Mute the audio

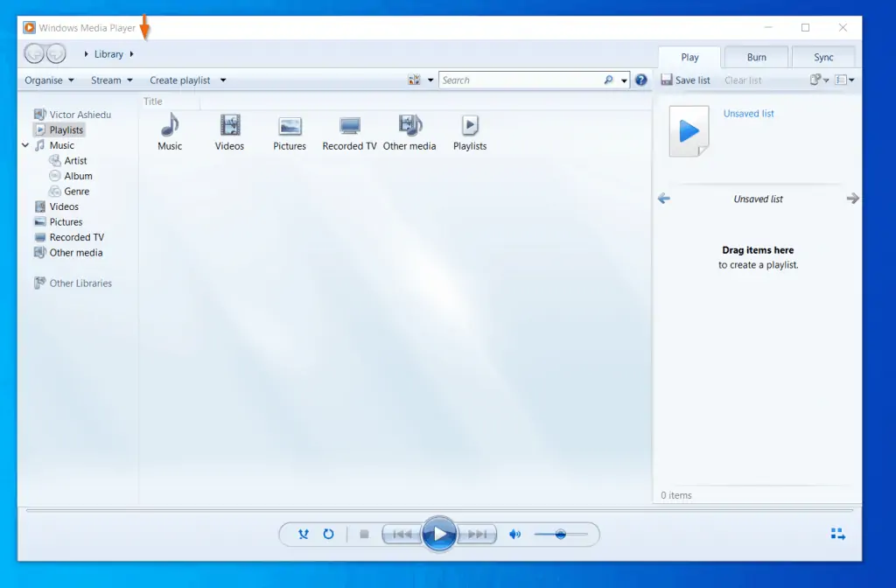[x=516, y=534]
